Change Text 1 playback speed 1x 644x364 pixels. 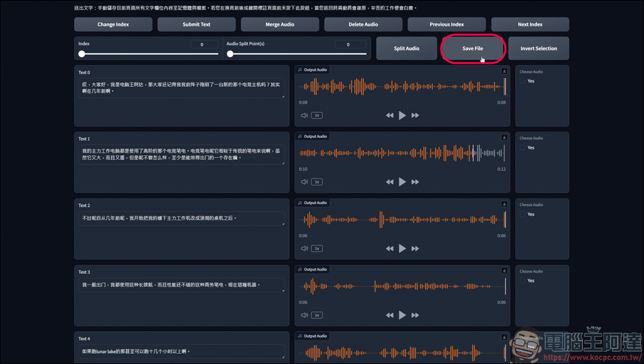(317, 182)
